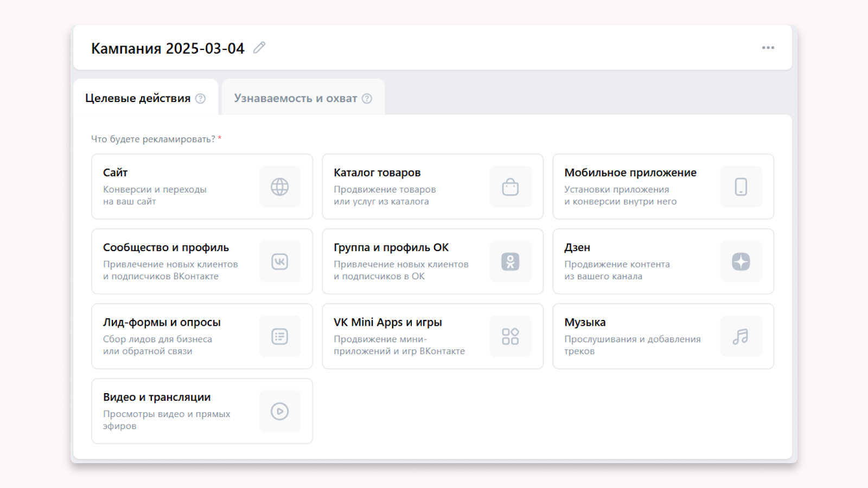The image size is (868, 488).
Task: Click the pencil icon to rename campaign
Action: pyautogui.click(x=259, y=48)
